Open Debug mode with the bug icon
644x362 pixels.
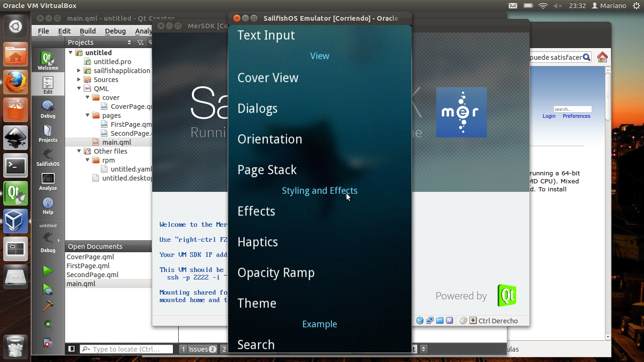click(48, 109)
